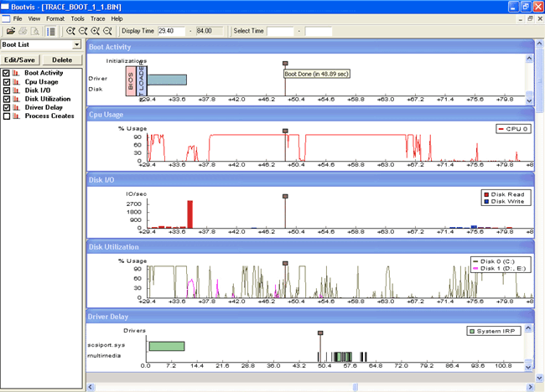This screenshot has width=545, height=392.
Task: Click the Disk Utilization chart icon in list
Action: (16, 99)
